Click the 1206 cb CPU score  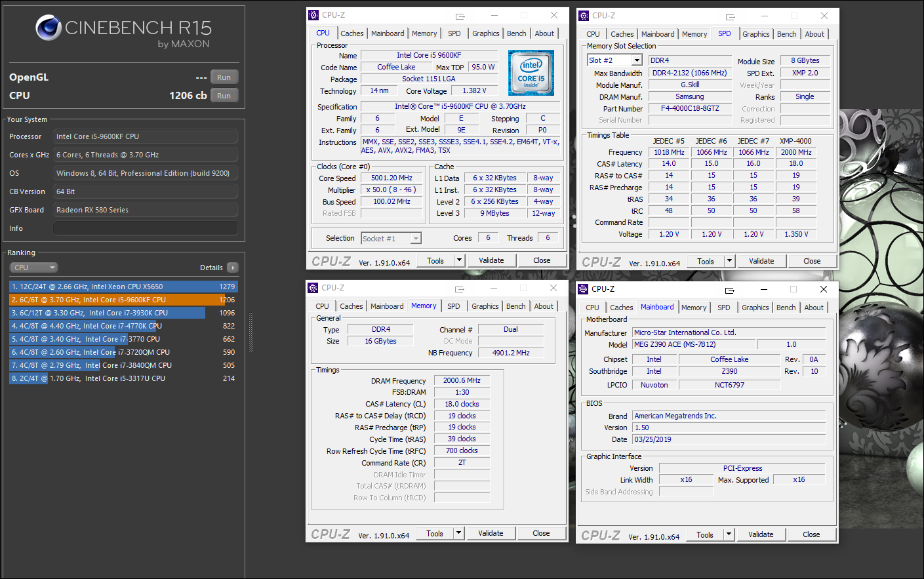[188, 95]
